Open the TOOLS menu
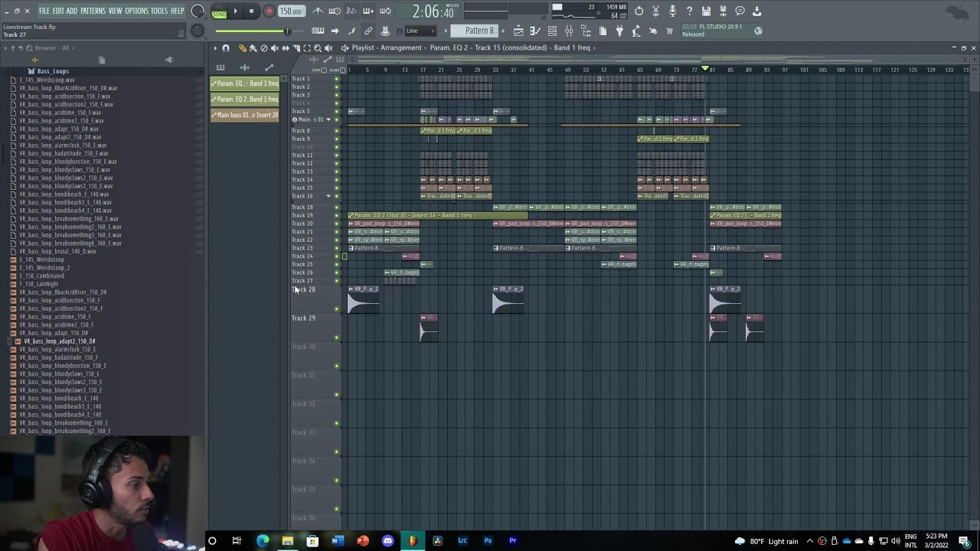Viewport: 980px width, 551px height. (158, 11)
